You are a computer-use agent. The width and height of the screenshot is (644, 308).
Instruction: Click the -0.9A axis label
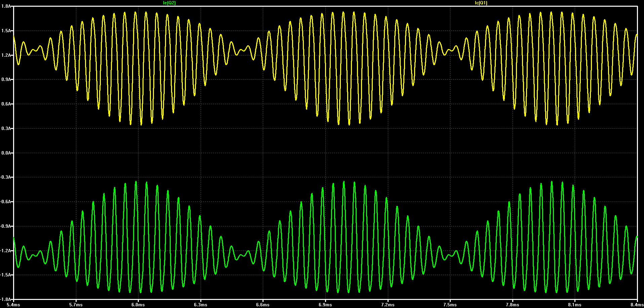[6, 226]
